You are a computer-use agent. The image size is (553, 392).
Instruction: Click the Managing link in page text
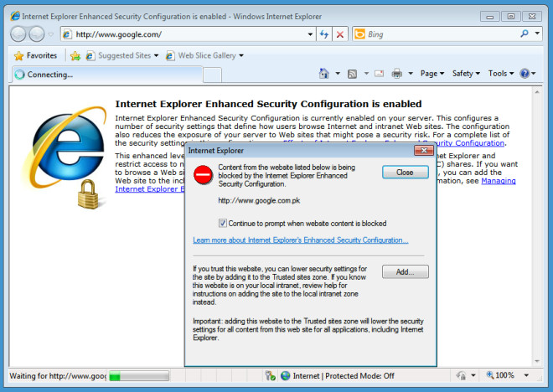click(499, 181)
